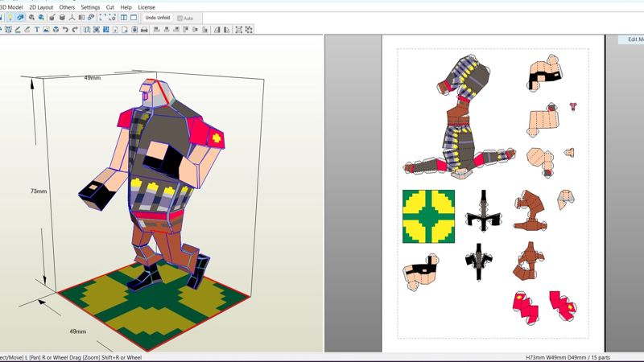
Task: Click the join/disjoin faces icon
Action: [x=8, y=30]
